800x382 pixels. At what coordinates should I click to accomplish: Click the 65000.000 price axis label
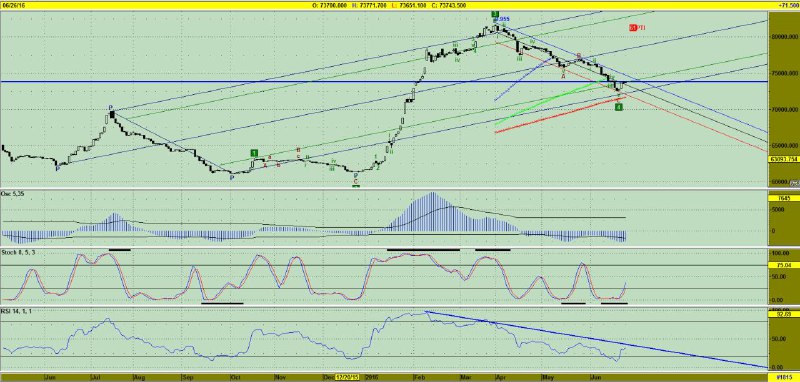pyautogui.click(x=784, y=145)
